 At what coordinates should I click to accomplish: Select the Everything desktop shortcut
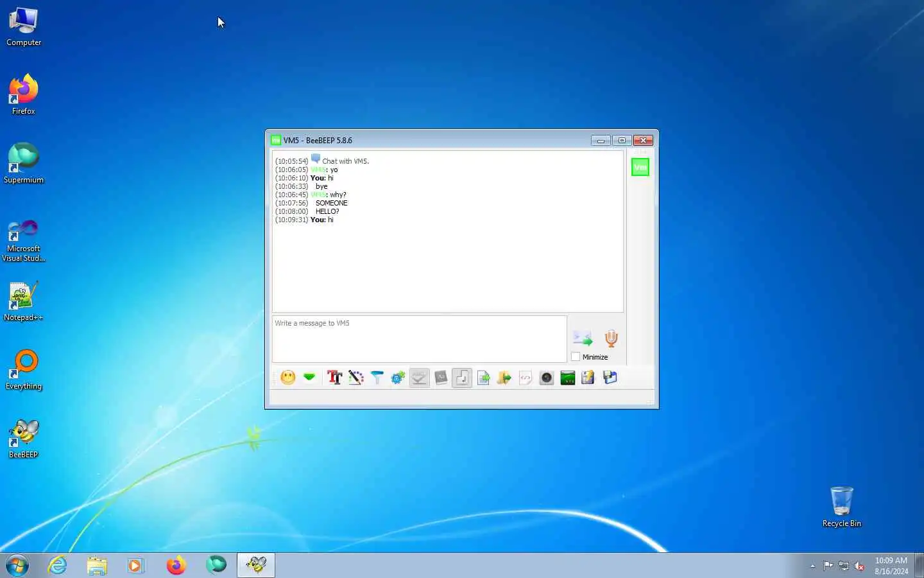[x=24, y=370]
